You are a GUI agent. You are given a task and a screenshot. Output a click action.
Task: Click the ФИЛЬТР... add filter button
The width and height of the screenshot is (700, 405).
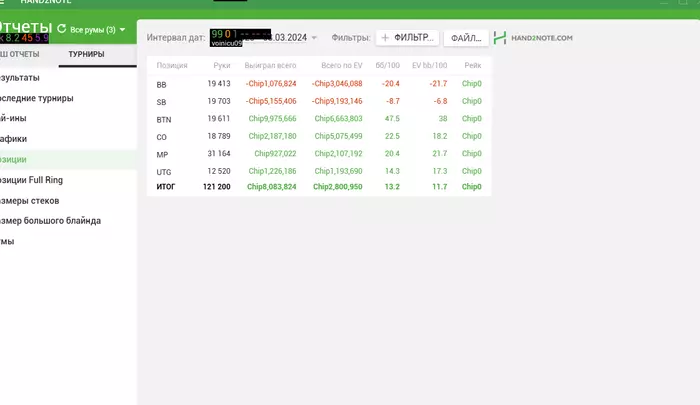pyautogui.click(x=408, y=38)
